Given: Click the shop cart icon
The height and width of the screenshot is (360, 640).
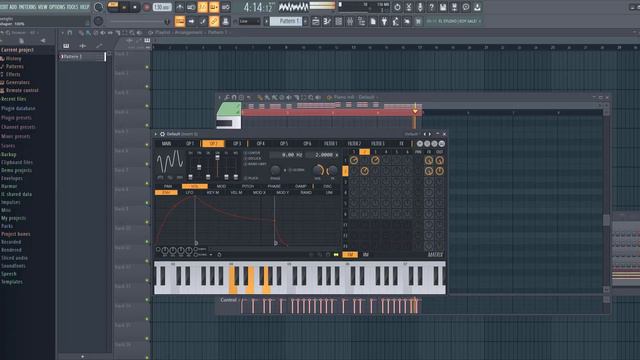Looking at the screenshot, I should [x=418, y=21].
